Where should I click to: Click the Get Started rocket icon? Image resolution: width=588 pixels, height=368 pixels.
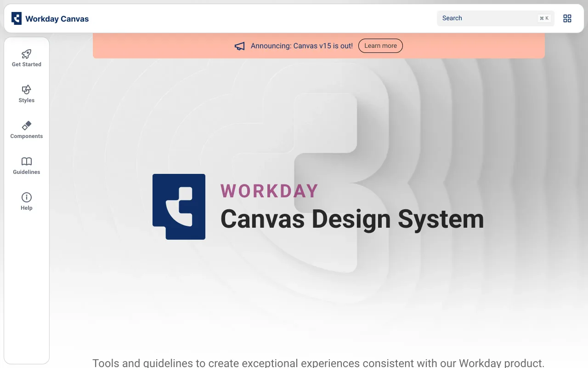(27, 54)
